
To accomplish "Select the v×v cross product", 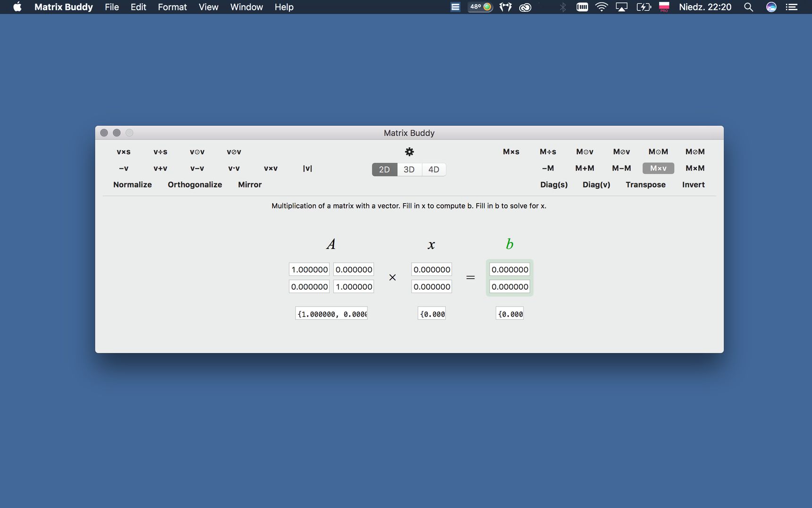I will point(271,168).
